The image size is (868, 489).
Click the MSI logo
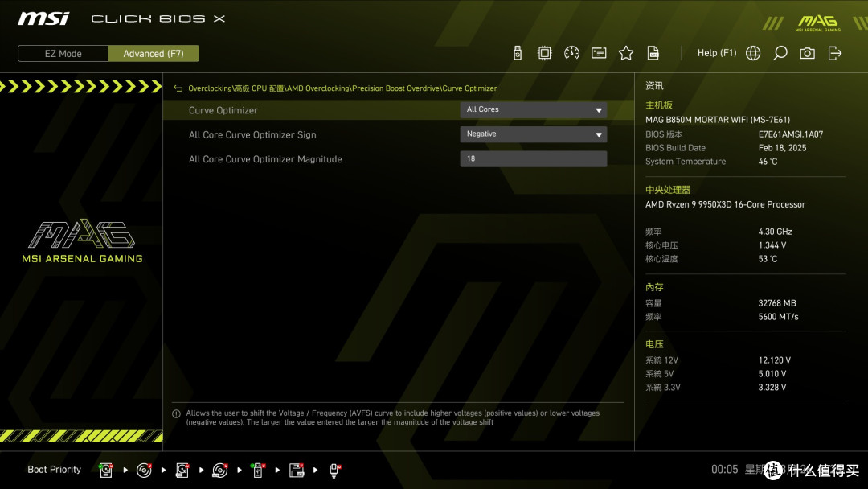pos(43,18)
